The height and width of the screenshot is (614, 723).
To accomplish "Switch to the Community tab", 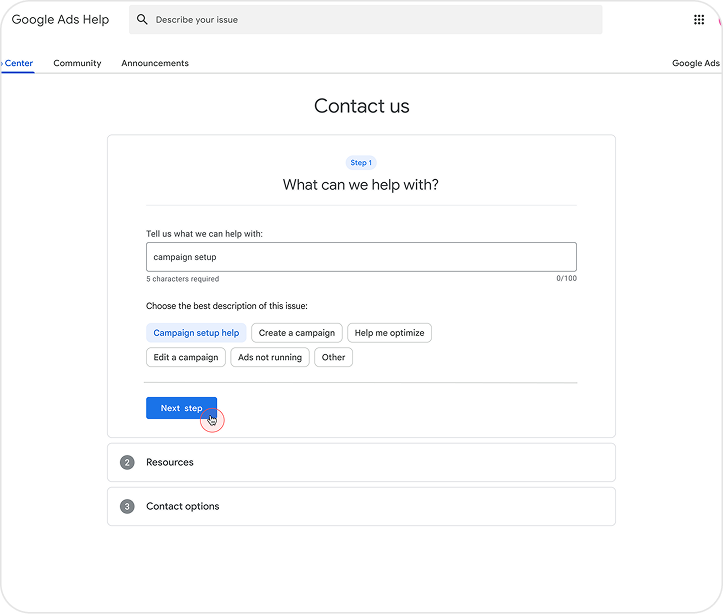I will (x=77, y=63).
